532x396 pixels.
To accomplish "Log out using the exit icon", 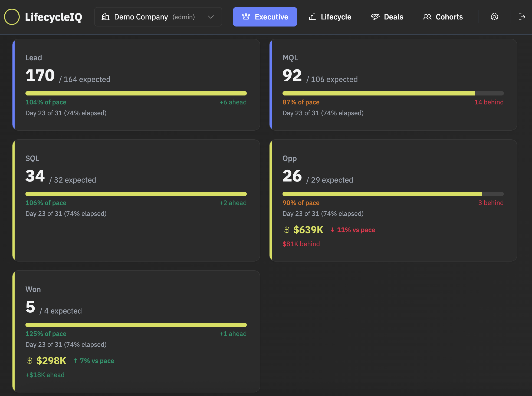I will click(x=522, y=17).
